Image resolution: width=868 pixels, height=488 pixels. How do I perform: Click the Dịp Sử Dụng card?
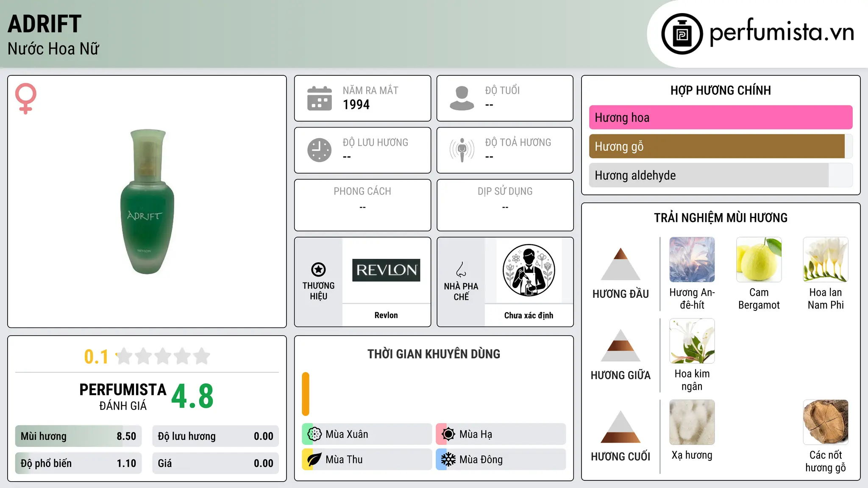coord(505,205)
